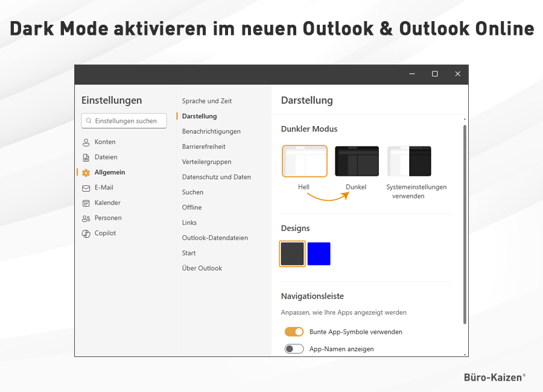The image size is (543, 392).
Task: Click the E-Mail envelope icon
Action: [86, 188]
